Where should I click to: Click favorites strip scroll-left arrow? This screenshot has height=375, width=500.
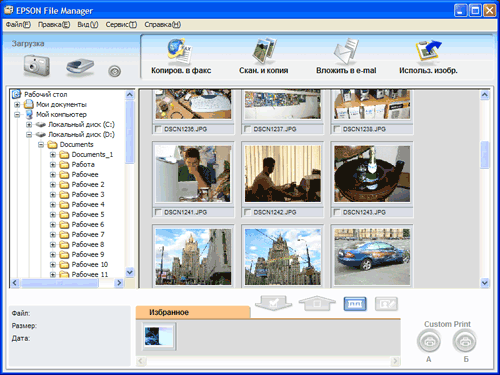click(x=141, y=361)
